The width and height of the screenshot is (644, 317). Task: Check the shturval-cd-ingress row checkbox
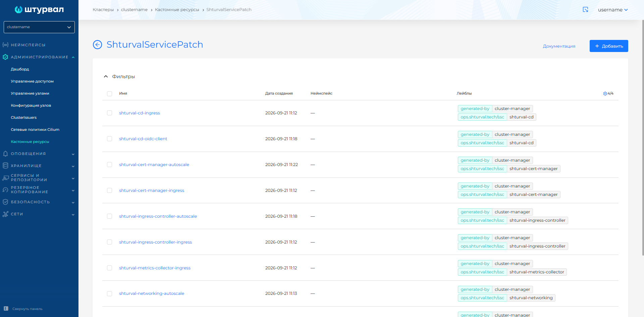pyautogui.click(x=109, y=113)
